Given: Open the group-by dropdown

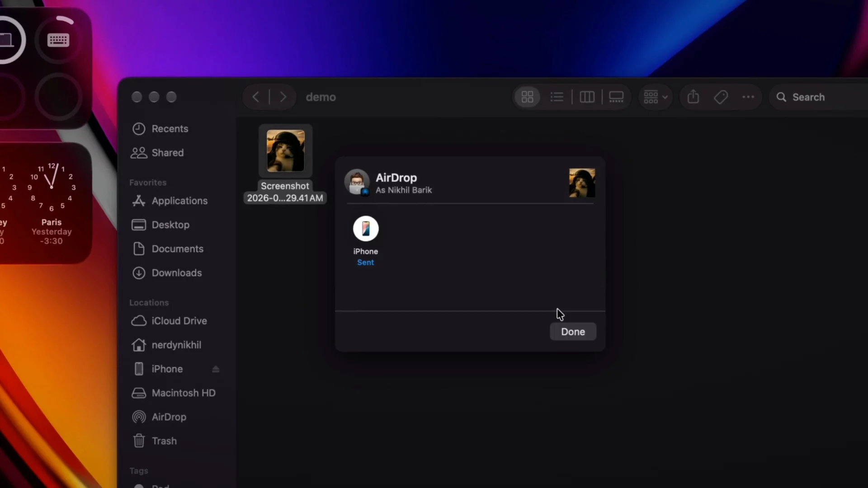Looking at the screenshot, I should coord(656,97).
